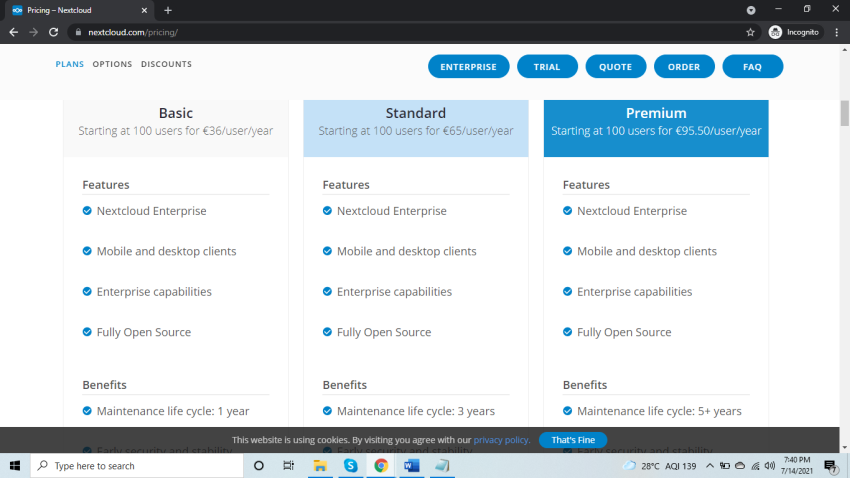
Task: Click the Features heading in Basic column
Action: pyautogui.click(x=106, y=185)
